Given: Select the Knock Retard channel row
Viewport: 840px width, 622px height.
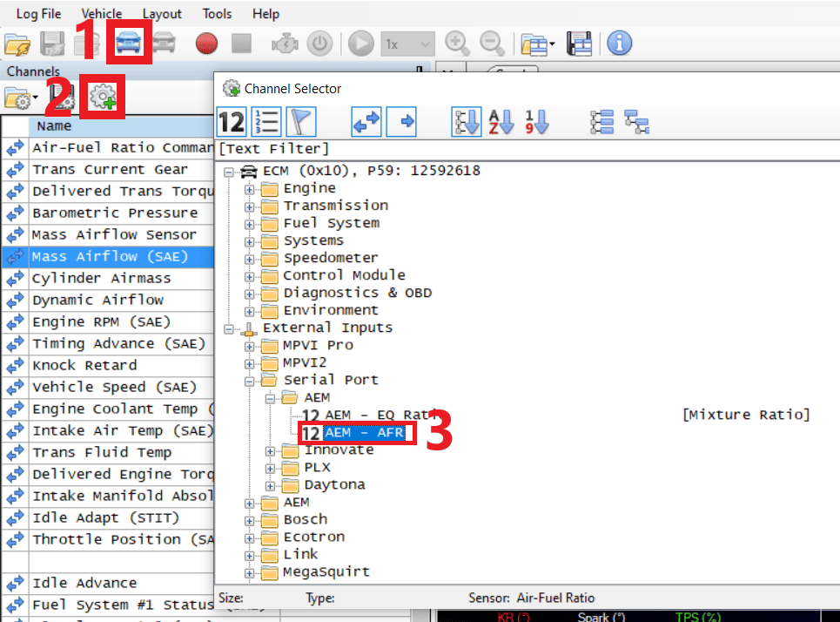Looking at the screenshot, I should [108, 366].
